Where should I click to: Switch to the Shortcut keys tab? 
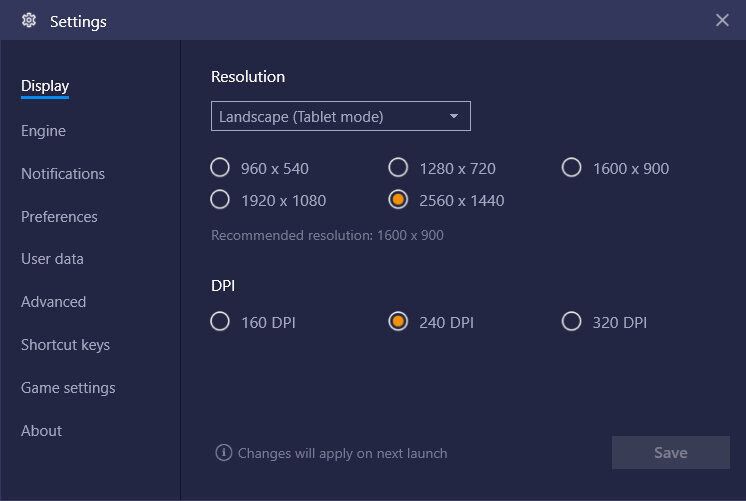click(x=65, y=345)
